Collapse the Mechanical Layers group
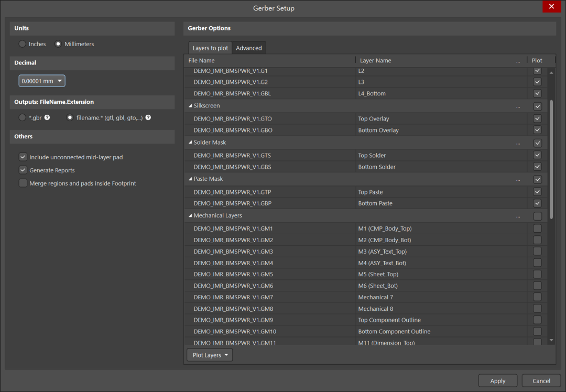Image resolution: width=566 pixels, height=392 pixels. pyautogui.click(x=190, y=215)
